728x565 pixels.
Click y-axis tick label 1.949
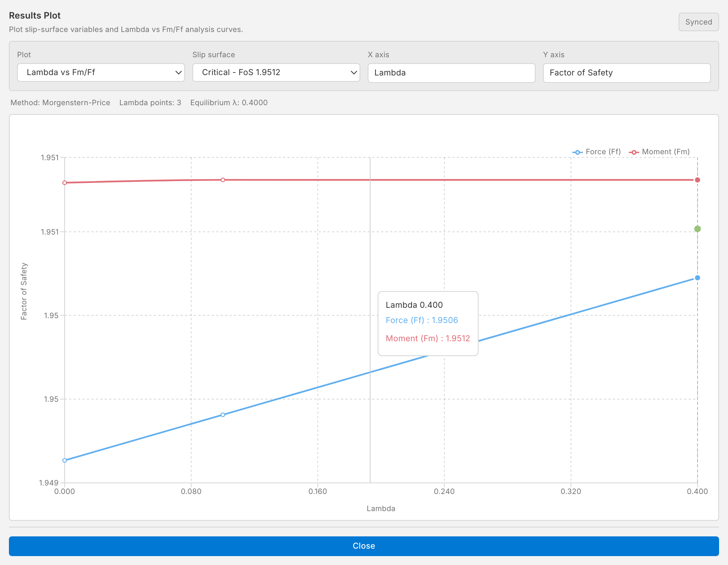49,482
